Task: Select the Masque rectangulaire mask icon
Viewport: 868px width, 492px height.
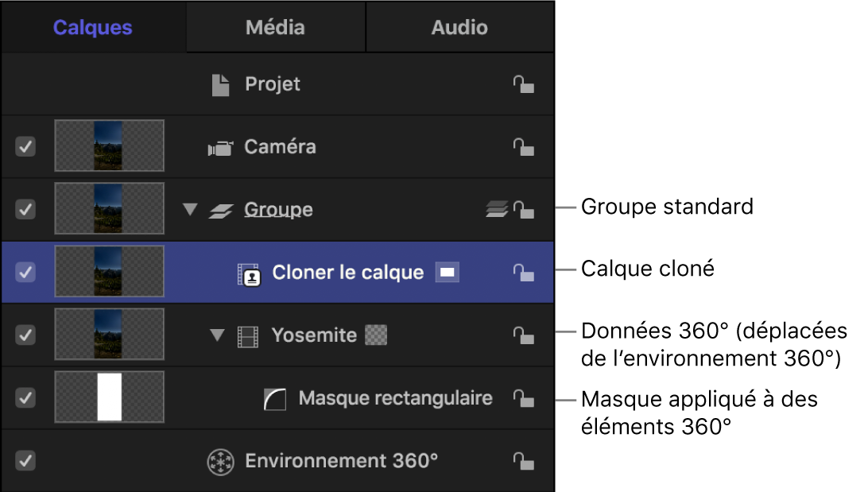Action: tap(274, 397)
